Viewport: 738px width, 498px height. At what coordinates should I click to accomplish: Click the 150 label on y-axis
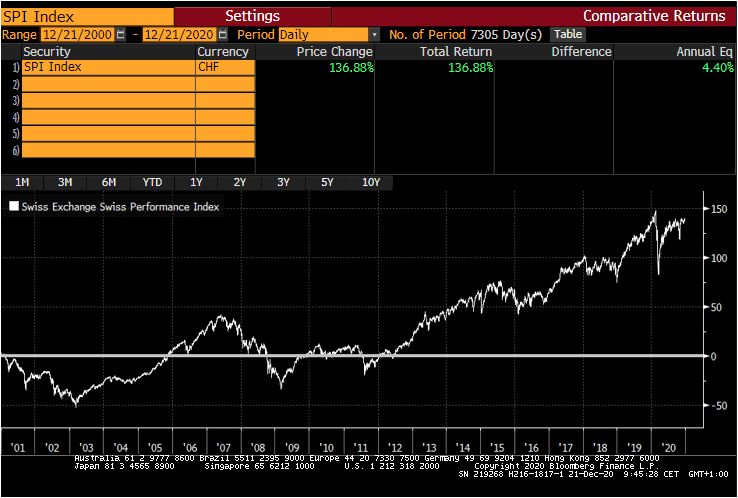tap(719, 209)
